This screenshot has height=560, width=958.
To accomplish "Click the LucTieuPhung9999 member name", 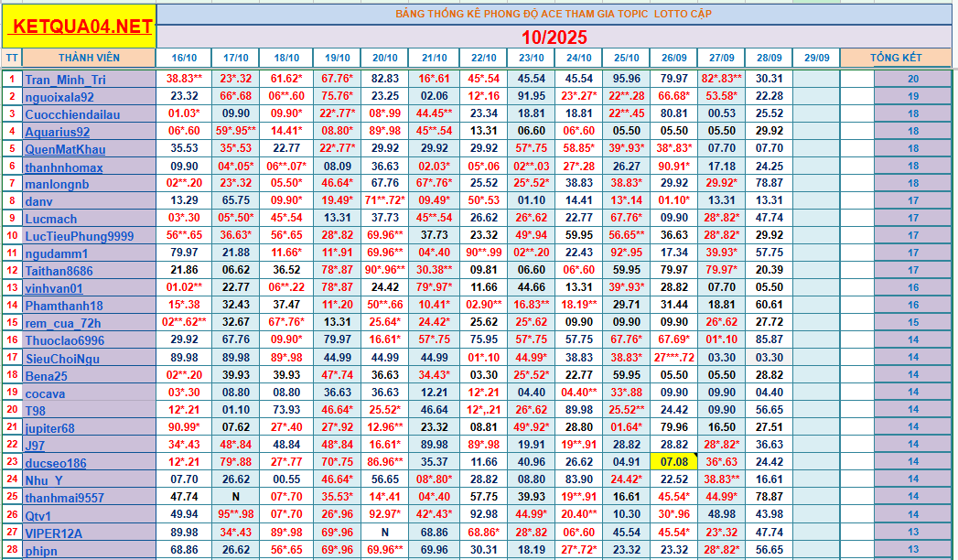I will click(x=79, y=236).
